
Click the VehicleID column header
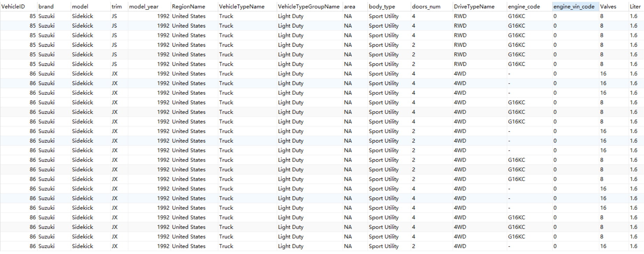[x=13, y=7]
